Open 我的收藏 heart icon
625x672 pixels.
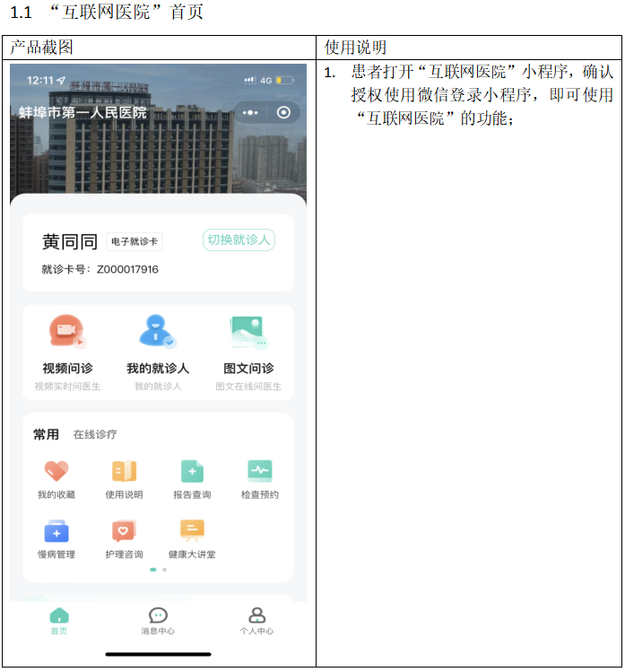click(56, 471)
